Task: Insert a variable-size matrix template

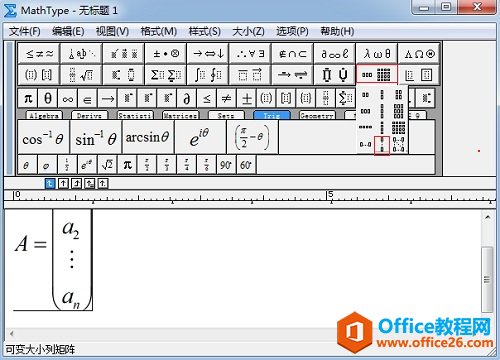Action: 398,145
